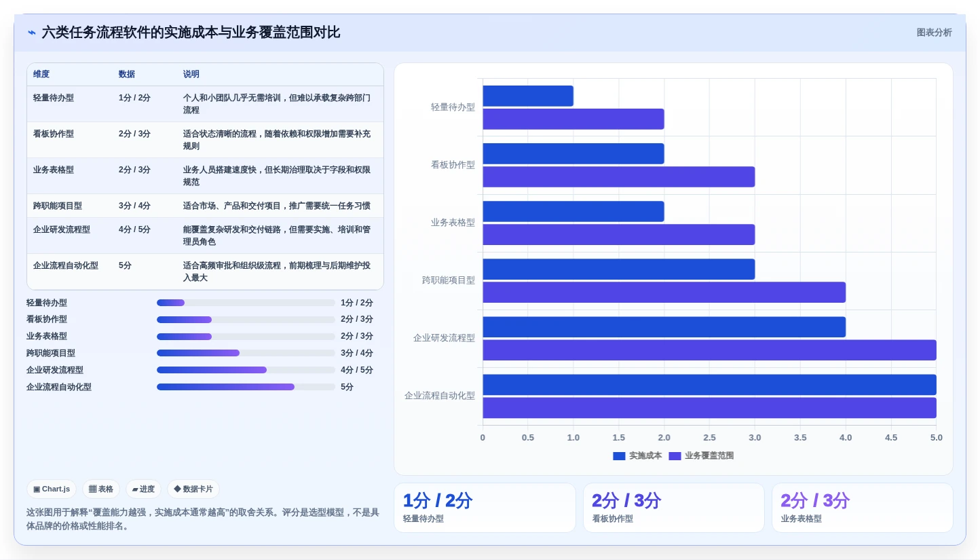Select the 业务表格型 table row name
Screen dimensions: 980x560
54,170
